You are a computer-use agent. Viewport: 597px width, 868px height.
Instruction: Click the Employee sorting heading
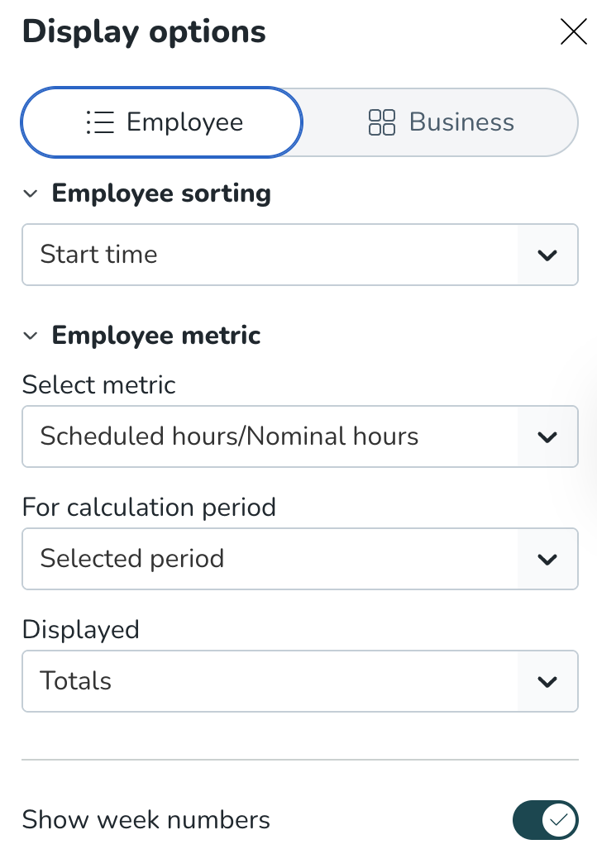click(161, 193)
